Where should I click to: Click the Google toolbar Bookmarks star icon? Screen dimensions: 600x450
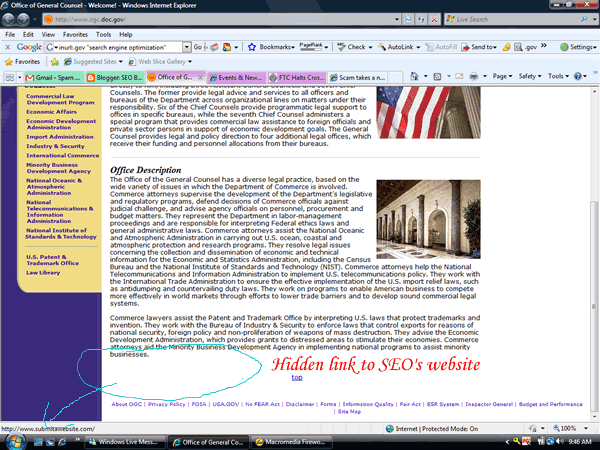251,47
